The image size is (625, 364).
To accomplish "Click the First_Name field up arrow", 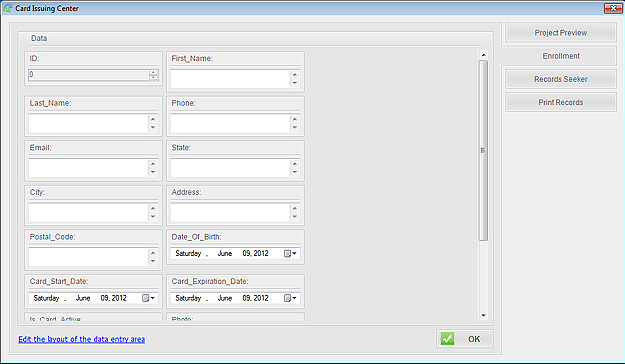I will (x=295, y=75).
